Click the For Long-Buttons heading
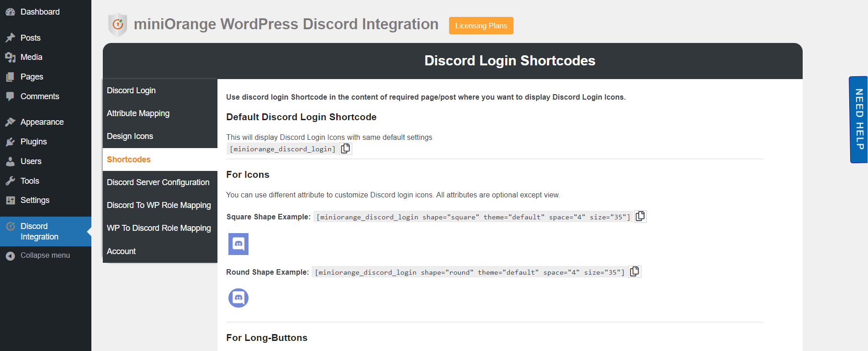The height and width of the screenshot is (351, 868). 267,338
